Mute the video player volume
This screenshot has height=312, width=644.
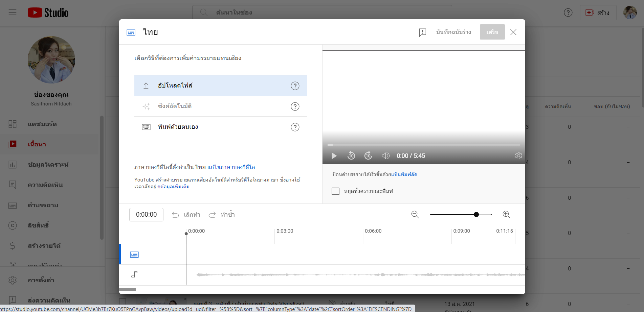click(385, 156)
